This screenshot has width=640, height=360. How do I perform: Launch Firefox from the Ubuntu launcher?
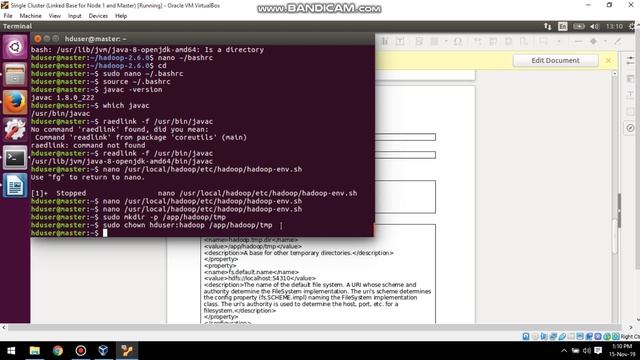(15, 102)
